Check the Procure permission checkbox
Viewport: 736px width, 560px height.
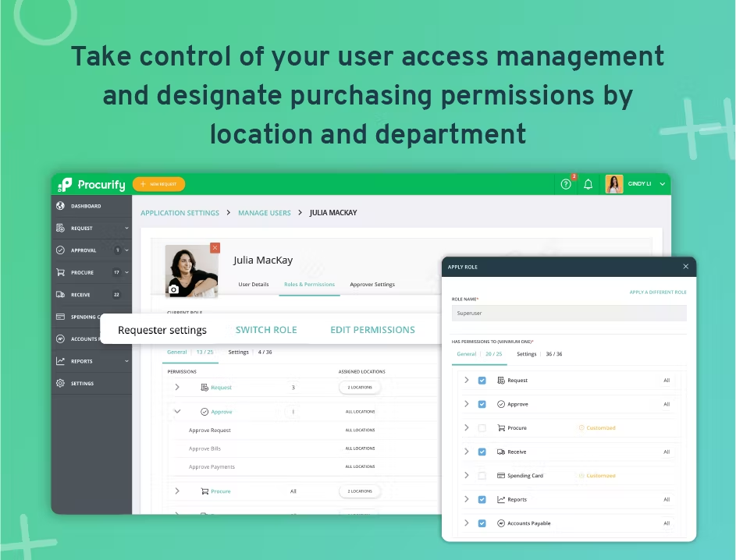482,427
